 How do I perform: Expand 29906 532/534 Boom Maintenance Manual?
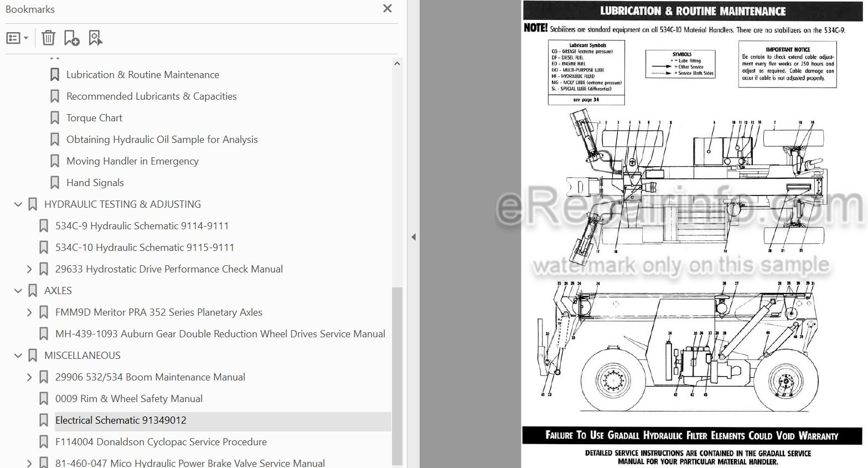29,377
